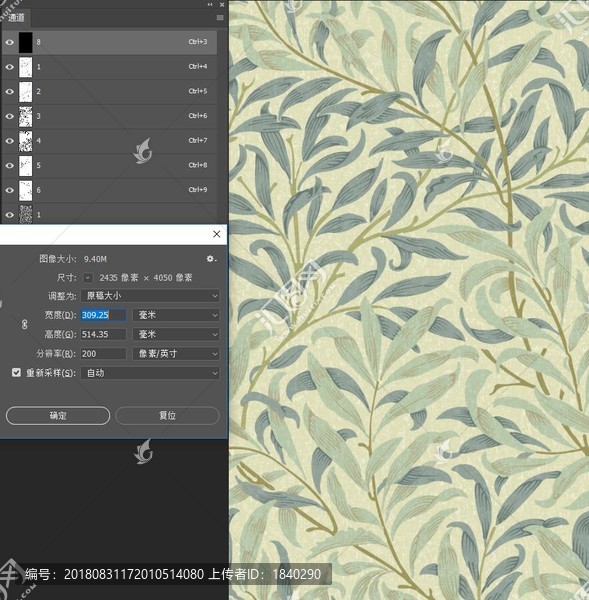Select channel 5 thumbnail
589x600 pixels.
[x=26, y=166]
